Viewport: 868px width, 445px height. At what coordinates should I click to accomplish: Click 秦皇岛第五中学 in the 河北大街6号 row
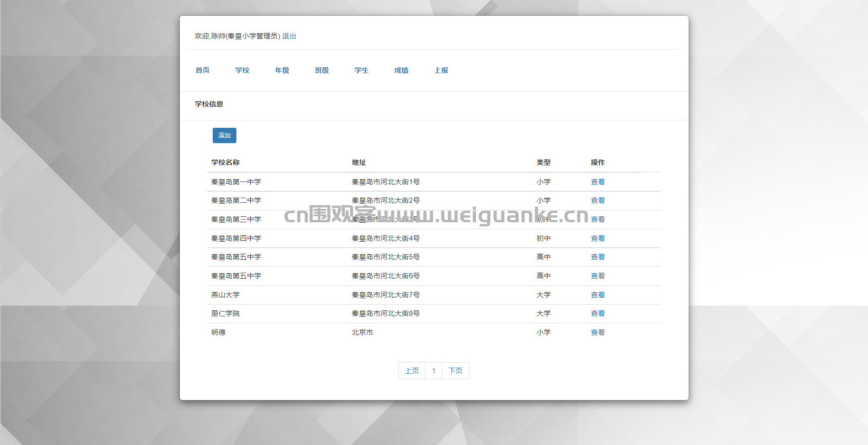[x=236, y=276]
